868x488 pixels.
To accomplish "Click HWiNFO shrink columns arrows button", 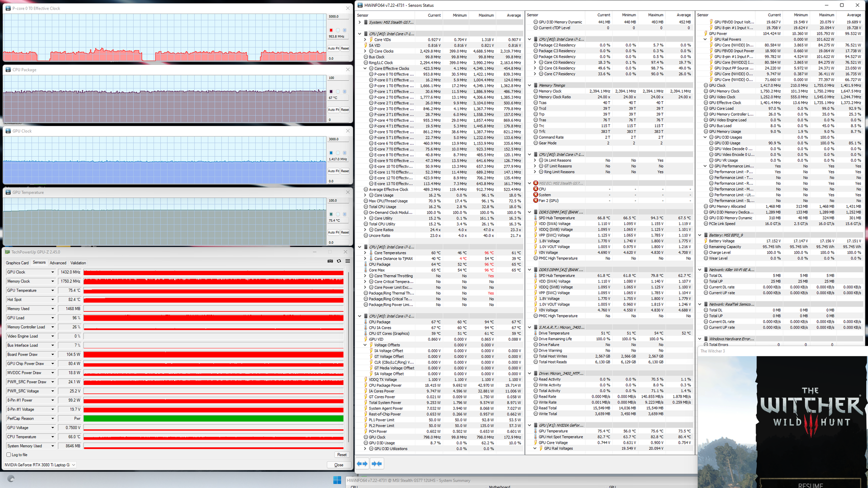I will coord(377,464).
